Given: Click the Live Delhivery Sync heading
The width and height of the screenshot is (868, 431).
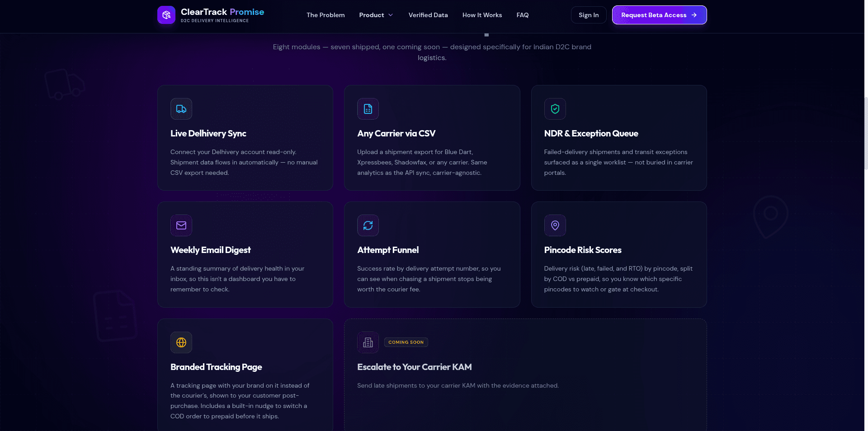Looking at the screenshot, I should coord(208,133).
